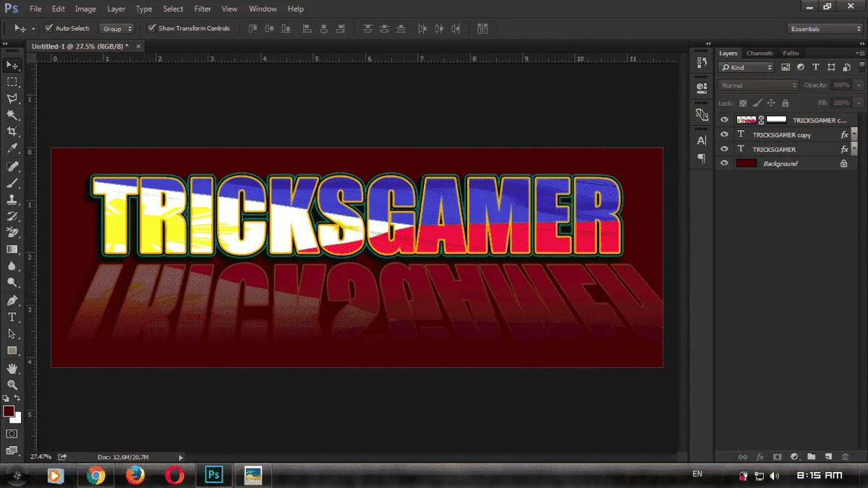
Task: Open the Kind filter dropdown
Action: pos(746,67)
